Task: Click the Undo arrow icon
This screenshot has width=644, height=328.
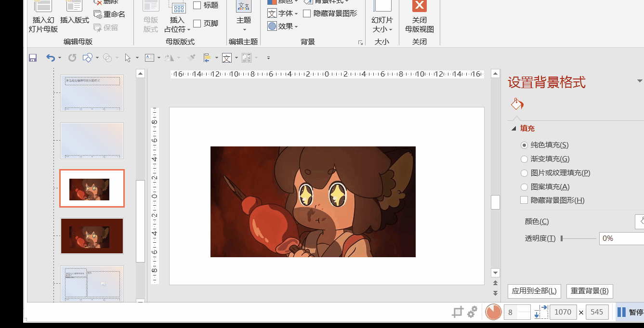Action: point(51,58)
